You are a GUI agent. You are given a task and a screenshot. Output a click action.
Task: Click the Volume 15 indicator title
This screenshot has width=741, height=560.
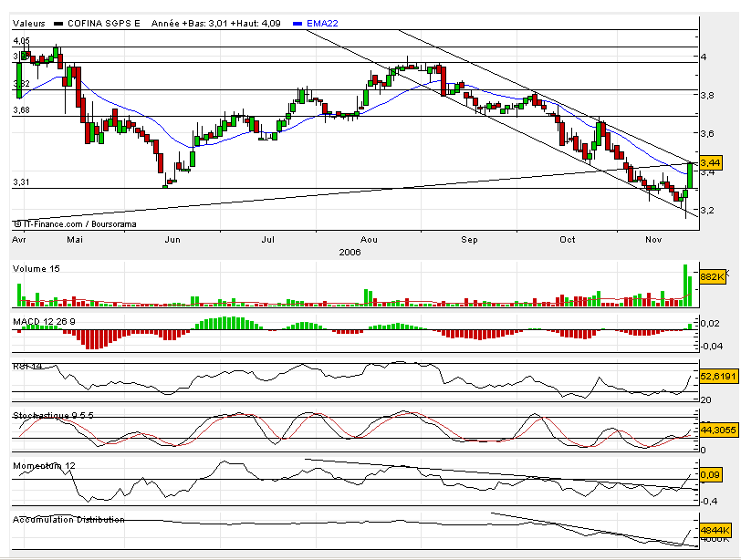pyautogui.click(x=37, y=269)
